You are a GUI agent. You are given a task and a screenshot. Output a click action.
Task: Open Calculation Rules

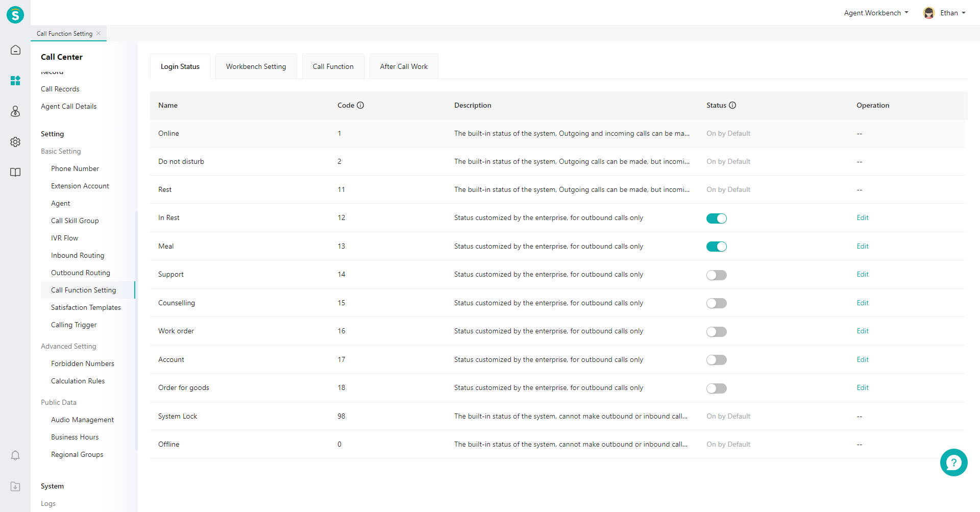click(78, 381)
